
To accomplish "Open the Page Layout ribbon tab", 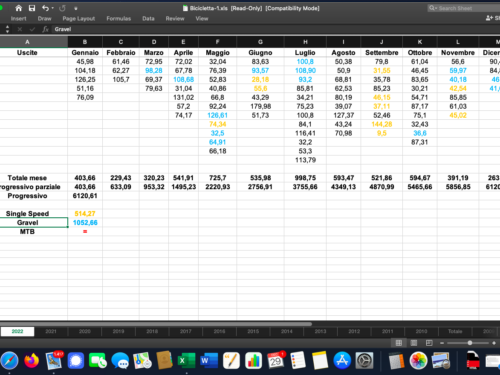I will [x=79, y=19].
